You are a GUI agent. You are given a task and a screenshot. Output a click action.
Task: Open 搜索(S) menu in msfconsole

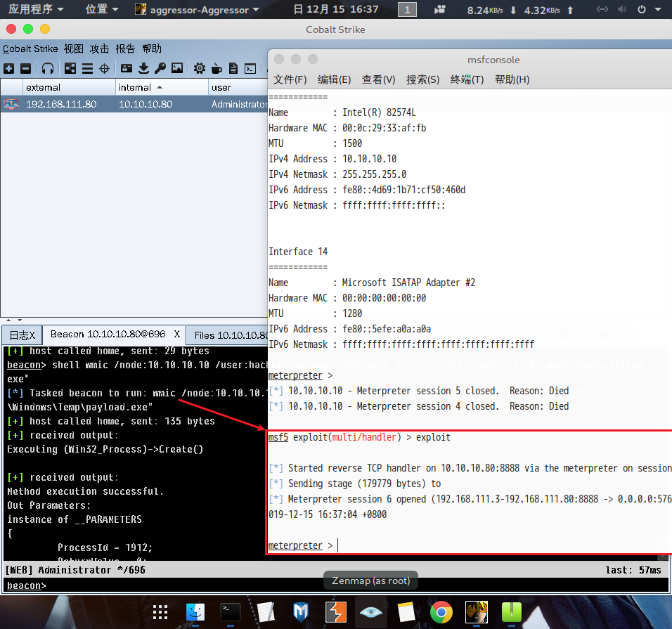pos(423,79)
